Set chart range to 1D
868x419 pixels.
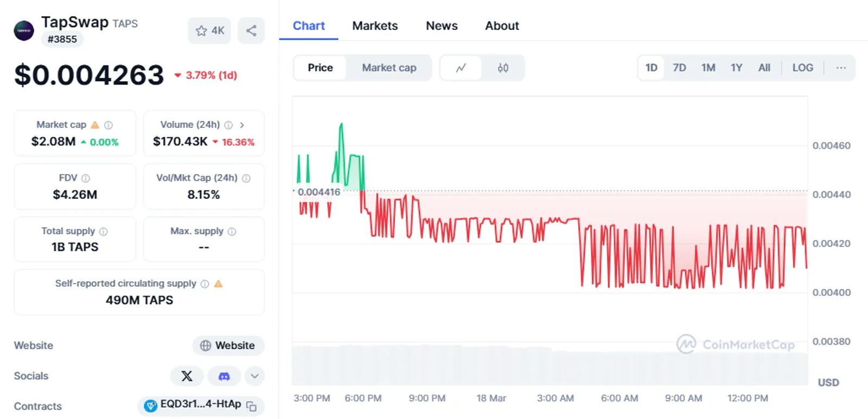coord(651,68)
